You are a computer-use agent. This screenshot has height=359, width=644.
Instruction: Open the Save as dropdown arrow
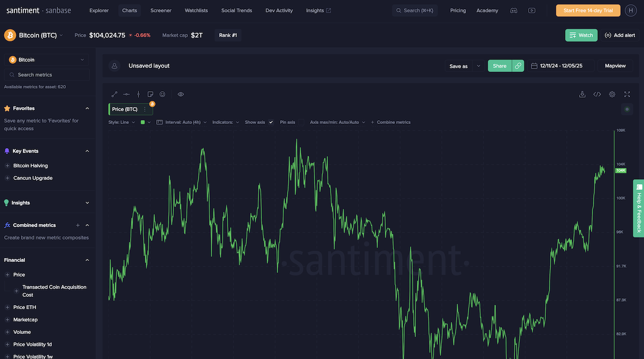(x=479, y=66)
